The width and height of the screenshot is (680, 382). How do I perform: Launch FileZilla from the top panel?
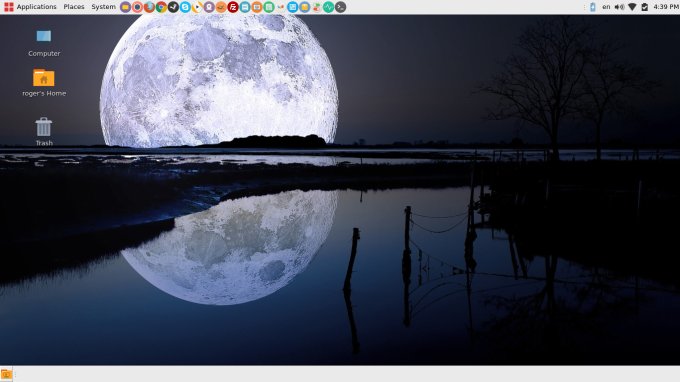[233, 7]
